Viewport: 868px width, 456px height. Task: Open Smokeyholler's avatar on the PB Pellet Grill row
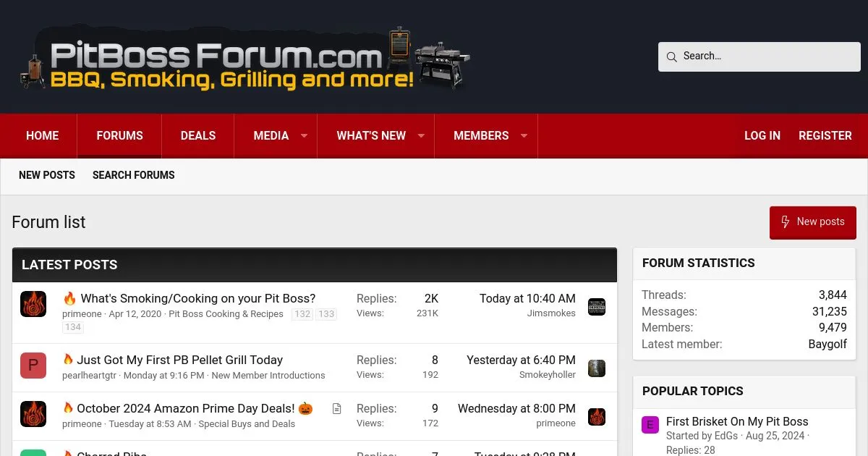[x=597, y=368]
